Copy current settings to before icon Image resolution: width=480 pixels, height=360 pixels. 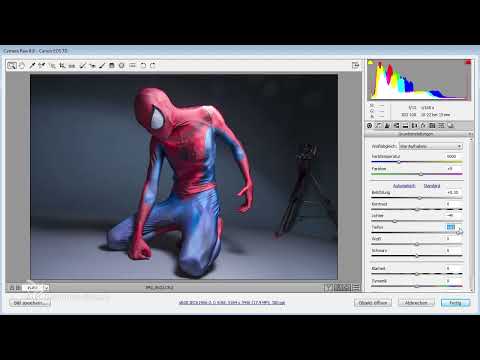click(347, 288)
